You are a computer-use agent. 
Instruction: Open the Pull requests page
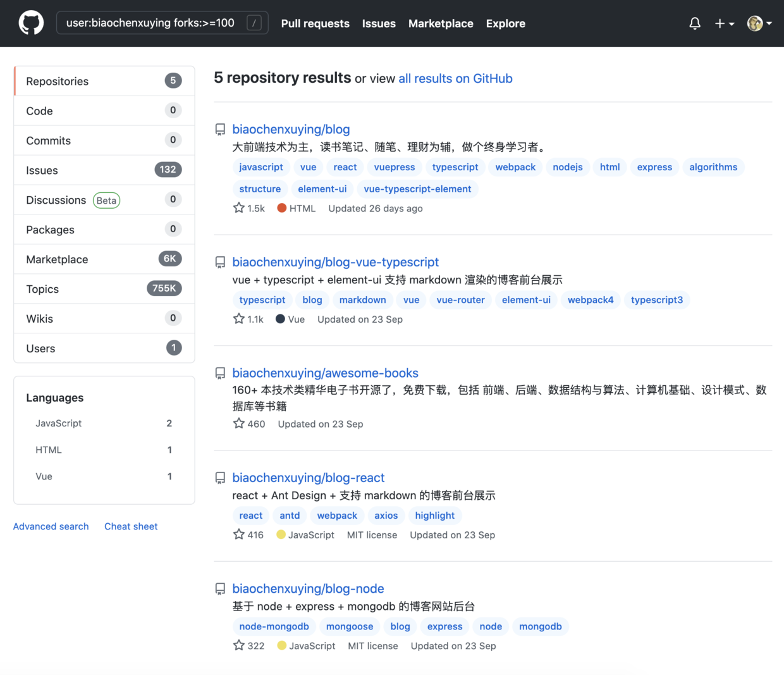tap(315, 23)
